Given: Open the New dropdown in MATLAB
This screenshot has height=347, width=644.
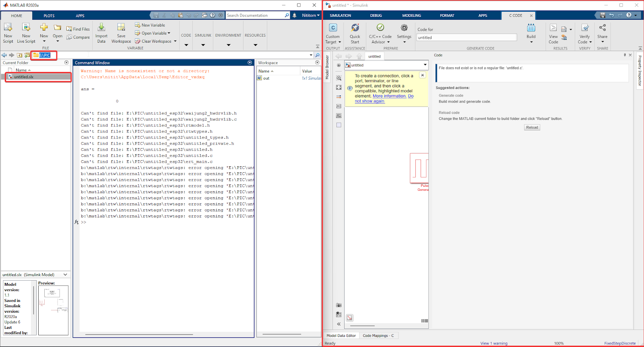Looking at the screenshot, I should (44, 41).
